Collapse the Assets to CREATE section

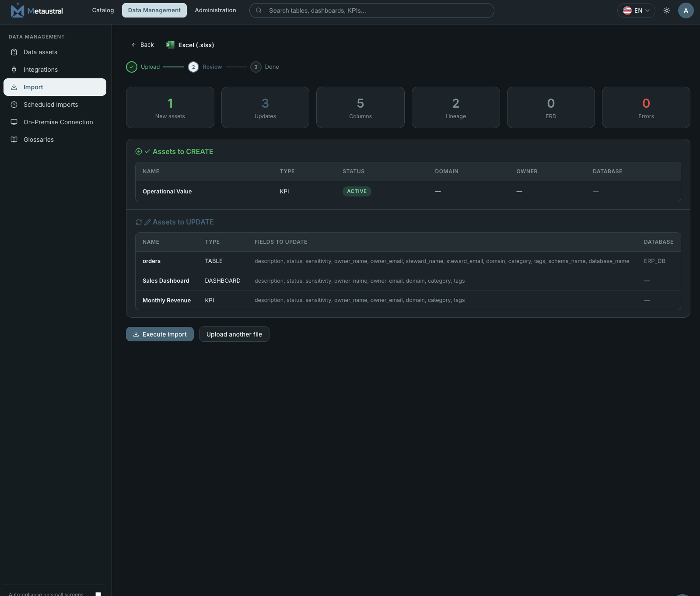(x=174, y=151)
